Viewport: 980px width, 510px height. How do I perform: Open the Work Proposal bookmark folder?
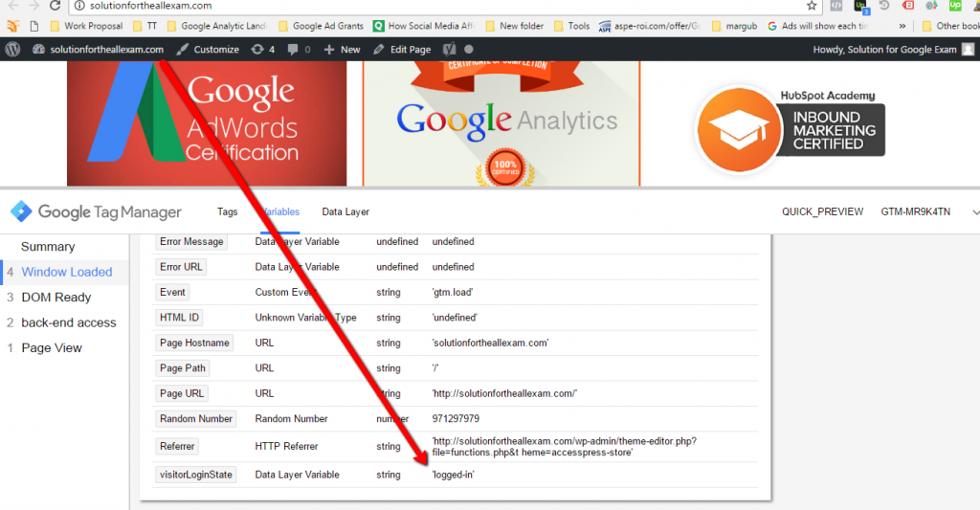pyautogui.click(x=86, y=26)
